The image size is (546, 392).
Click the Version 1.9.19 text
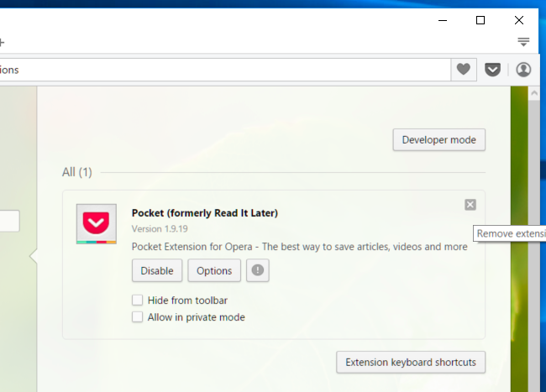pos(160,229)
